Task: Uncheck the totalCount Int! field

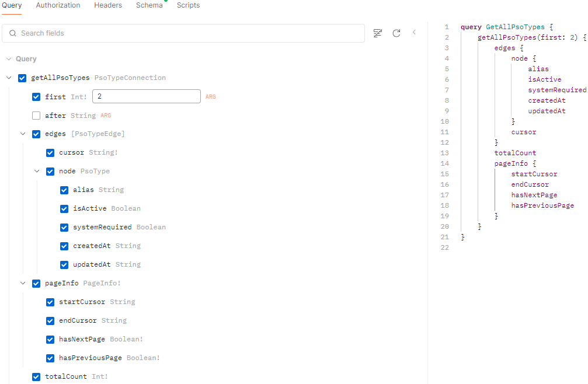Action: click(x=36, y=376)
